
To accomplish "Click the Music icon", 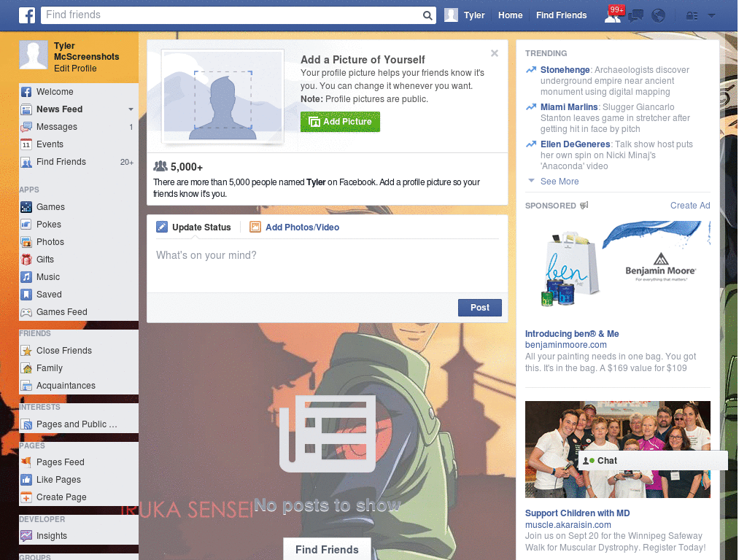I will [x=26, y=277].
